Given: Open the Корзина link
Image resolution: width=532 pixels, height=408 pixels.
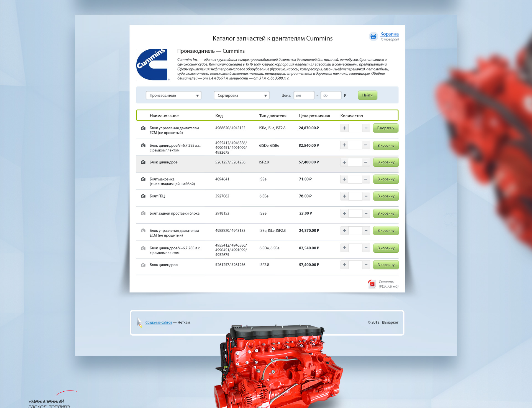Looking at the screenshot, I should (x=389, y=34).
